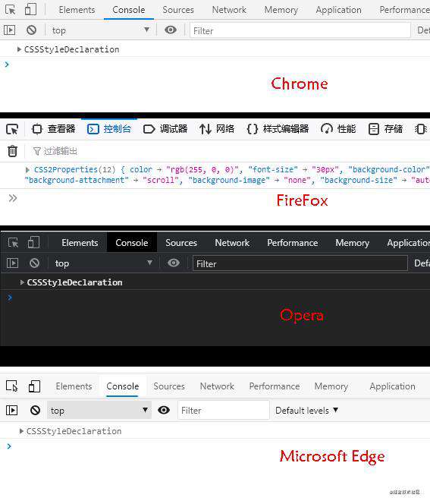Image resolution: width=430 pixels, height=504 pixels.
Task: Click inspect element icon in Edge devtools
Action: (x=12, y=386)
